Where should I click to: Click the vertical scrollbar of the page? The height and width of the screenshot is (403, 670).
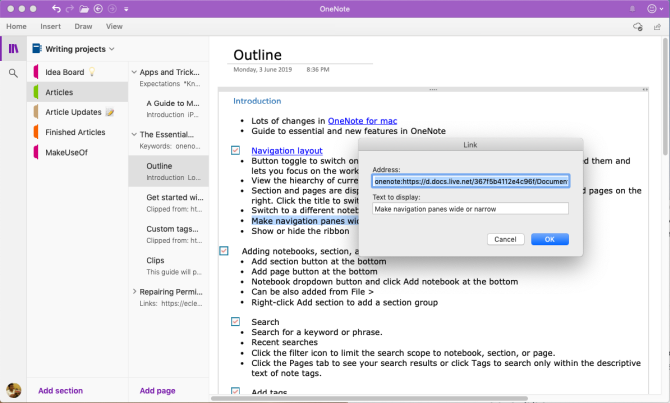coord(665,97)
